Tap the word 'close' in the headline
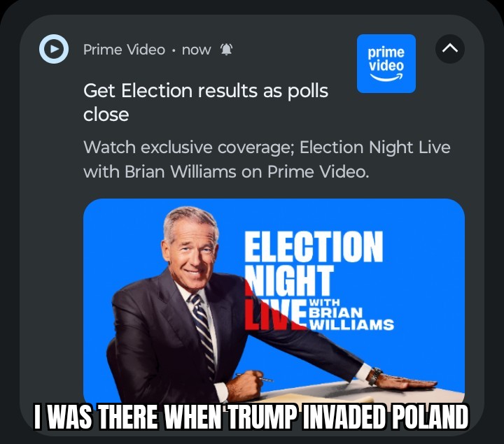 [106, 115]
